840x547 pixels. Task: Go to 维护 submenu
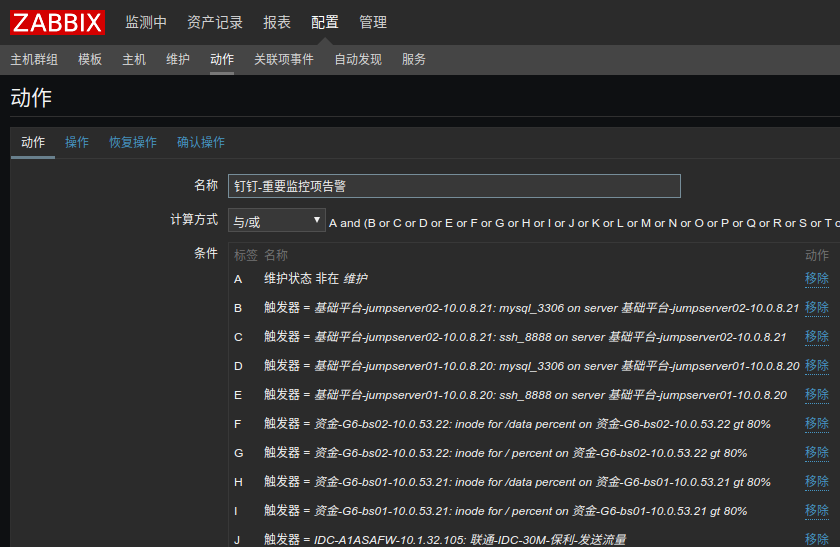coord(178,59)
